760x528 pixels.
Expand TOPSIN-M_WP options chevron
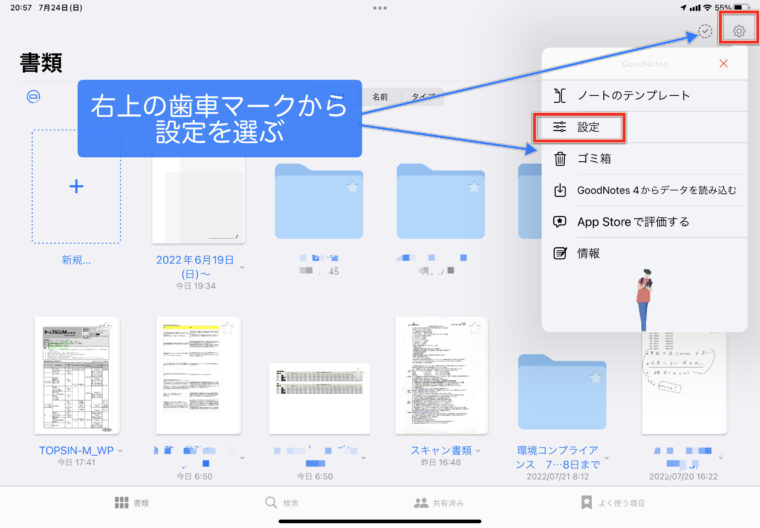pos(120,451)
